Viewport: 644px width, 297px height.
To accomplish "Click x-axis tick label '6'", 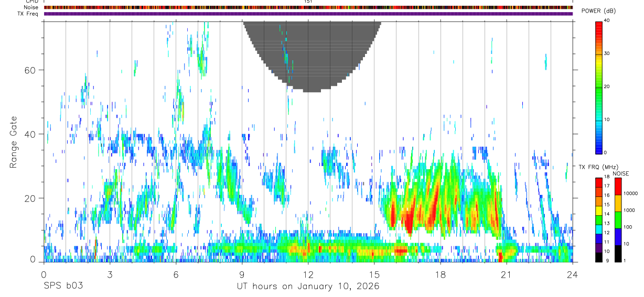I will click(176, 275).
